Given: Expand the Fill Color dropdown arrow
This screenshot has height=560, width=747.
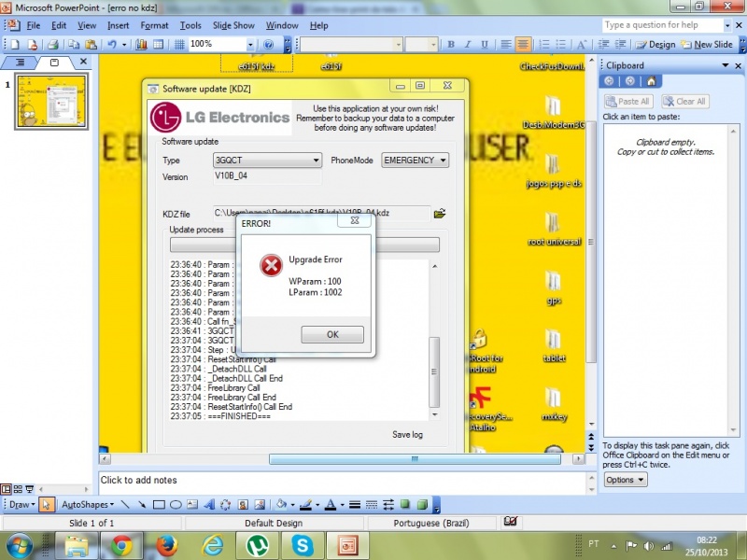Looking at the screenshot, I should (x=292, y=504).
